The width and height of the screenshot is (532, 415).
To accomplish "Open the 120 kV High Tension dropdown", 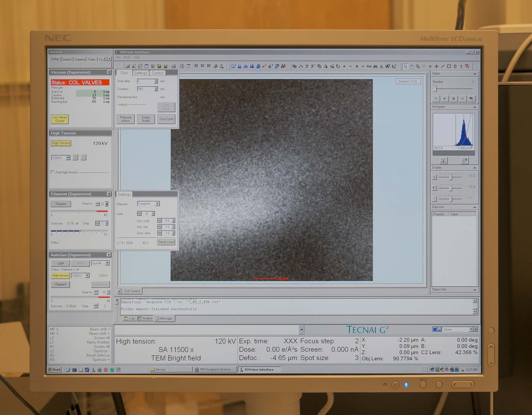I will [x=68, y=158].
